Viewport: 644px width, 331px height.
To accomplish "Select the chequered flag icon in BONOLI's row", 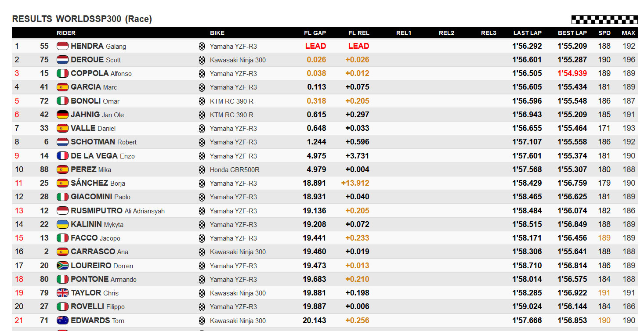I will tap(202, 101).
